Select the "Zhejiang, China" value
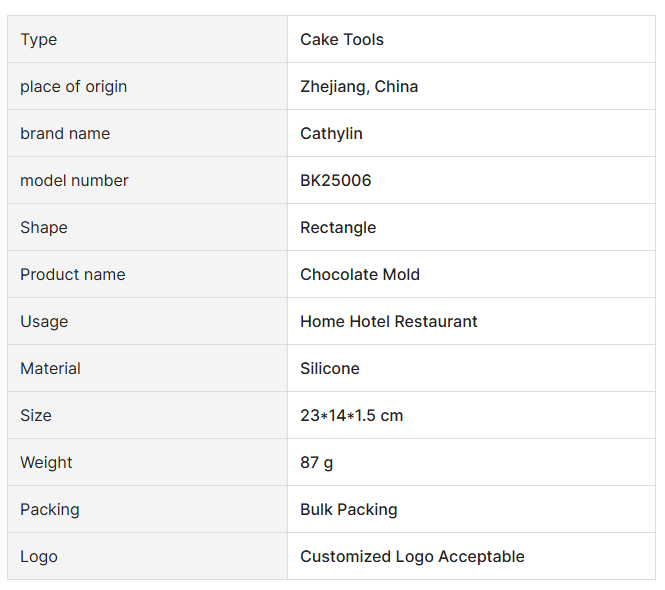Screen dimensions: 665x590 click(359, 87)
